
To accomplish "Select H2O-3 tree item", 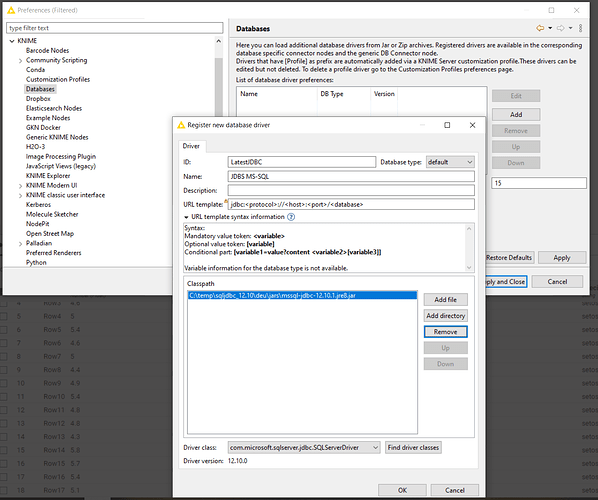I will coord(35,147).
